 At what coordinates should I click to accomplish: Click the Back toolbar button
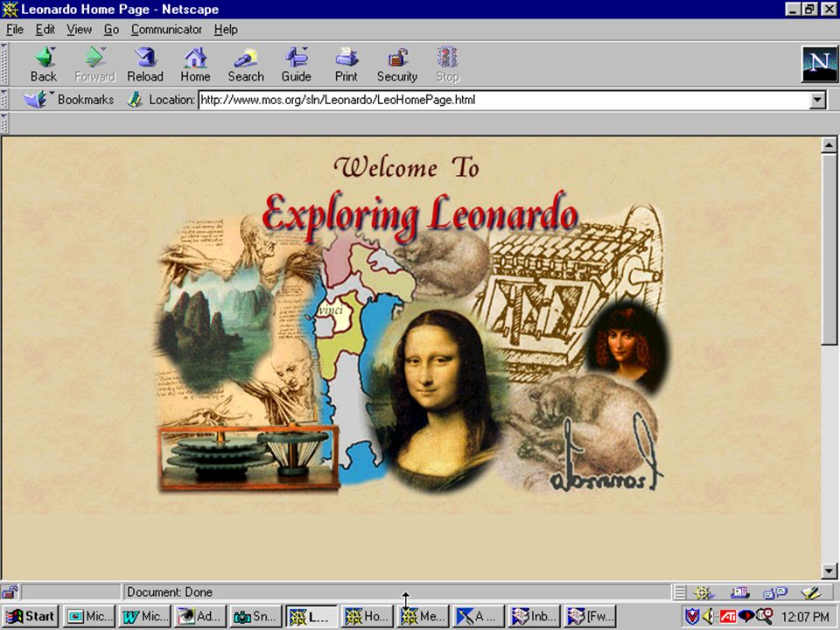44,64
